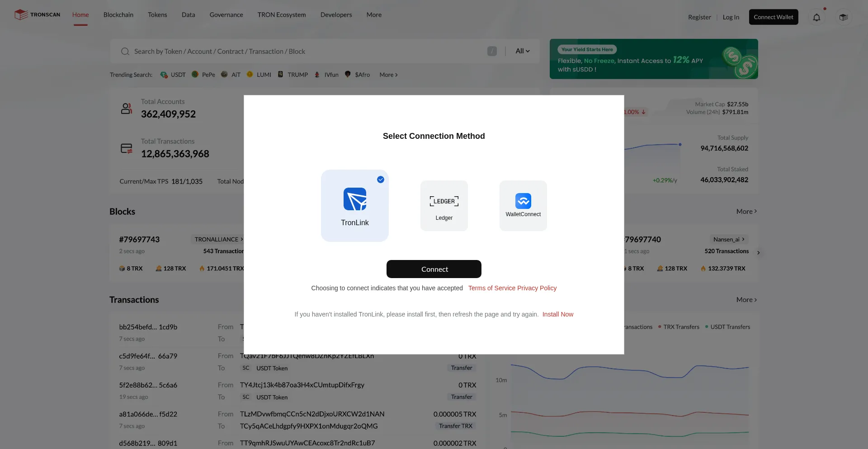Open block #79697743
Screen dimensions: 868x449
pyautogui.click(x=139, y=240)
